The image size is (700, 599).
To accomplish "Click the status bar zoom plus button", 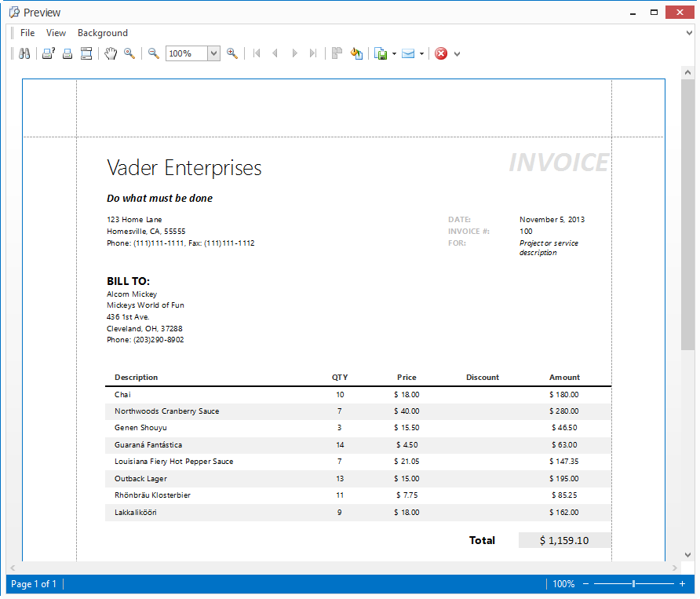I will [x=682, y=584].
